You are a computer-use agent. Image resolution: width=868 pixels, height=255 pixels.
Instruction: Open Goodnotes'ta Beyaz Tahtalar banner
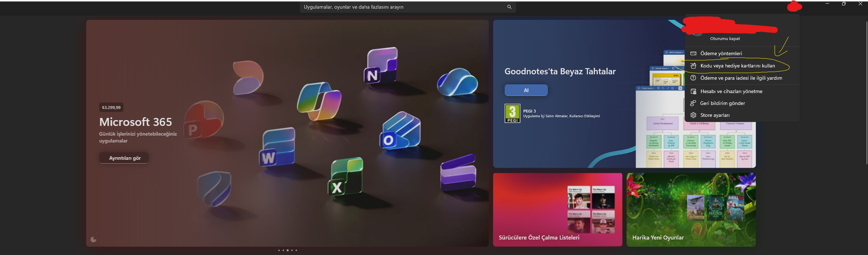(x=624, y=94)
